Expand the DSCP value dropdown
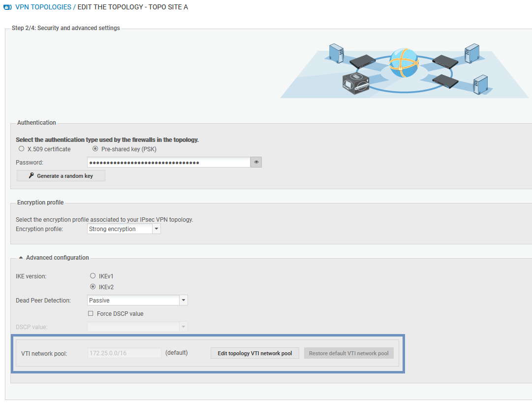The height and width of the screenshot is (405, 532). coord(183,327)
